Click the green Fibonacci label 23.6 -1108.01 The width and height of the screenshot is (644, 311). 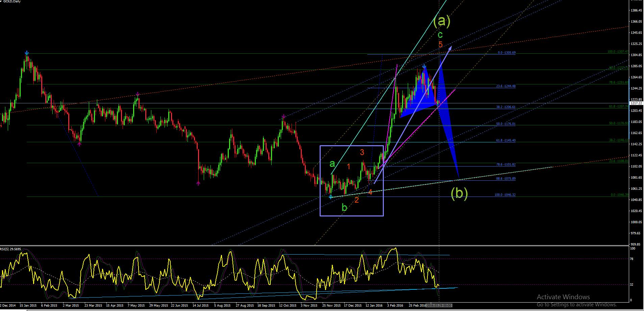point(619,161)
